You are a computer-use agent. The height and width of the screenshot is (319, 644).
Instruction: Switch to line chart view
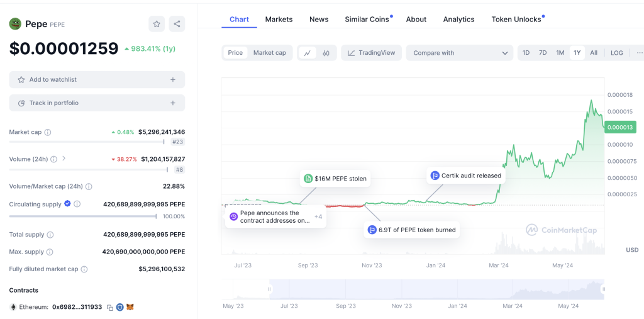[307, 53]
